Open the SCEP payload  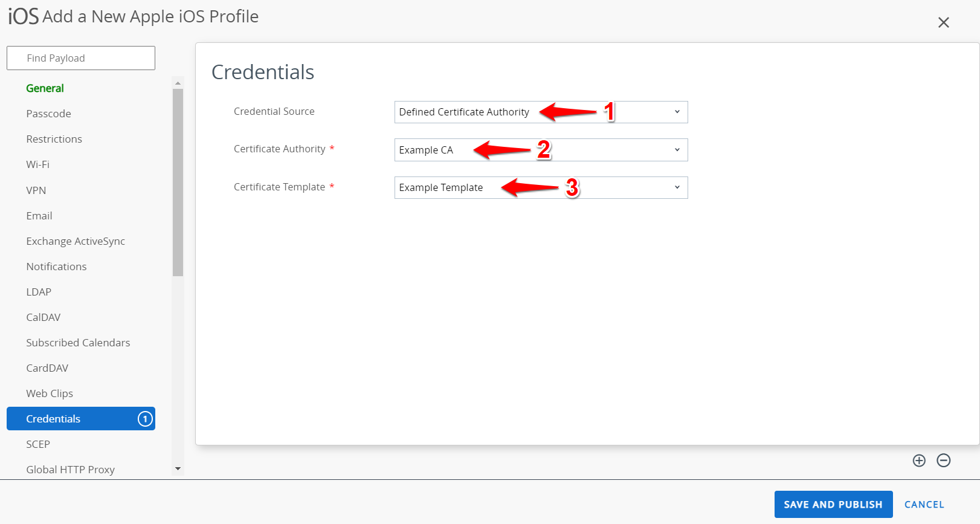click(37, 444)
